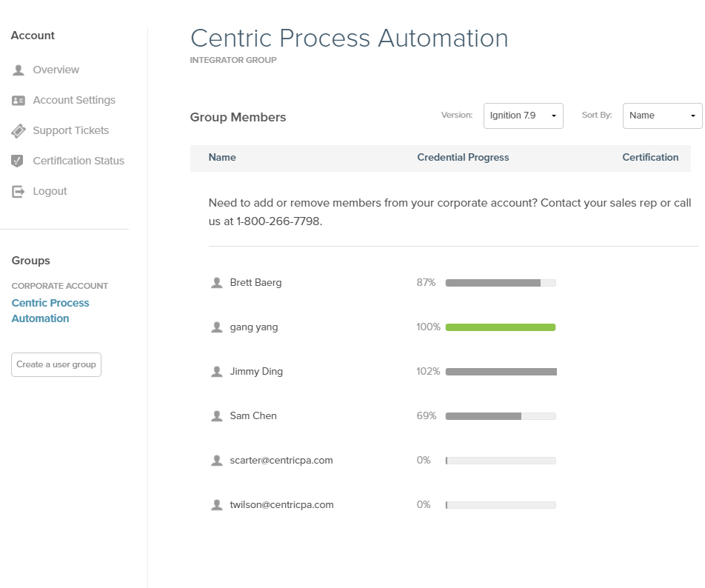Go to Overview in the Account menu
Screen dimensions: 705x588
tap(56, 70)
